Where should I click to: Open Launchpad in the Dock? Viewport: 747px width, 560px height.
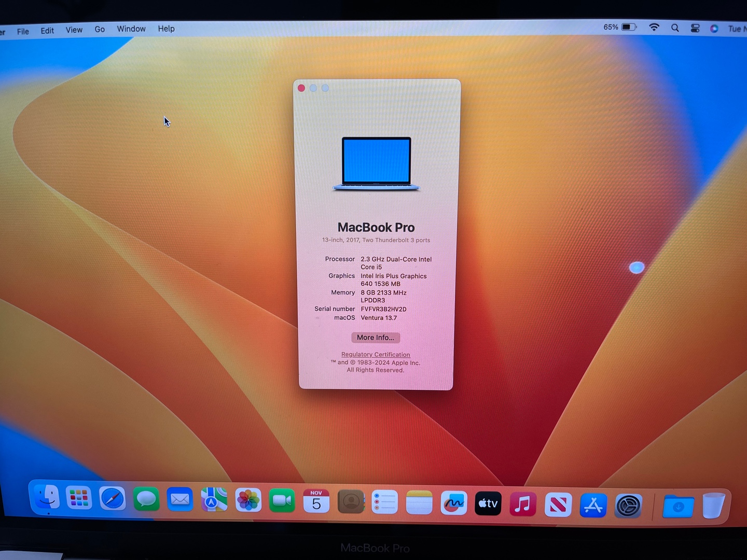coord(79,499)
